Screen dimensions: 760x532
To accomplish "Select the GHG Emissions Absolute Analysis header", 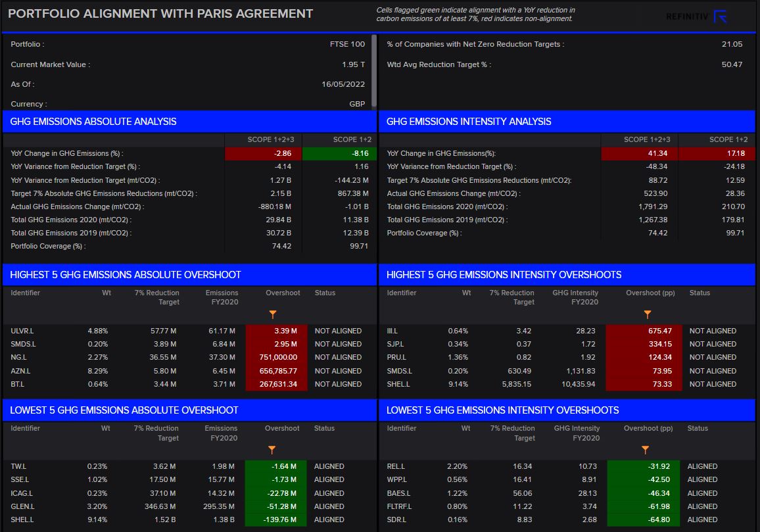I will click(189, 122).
